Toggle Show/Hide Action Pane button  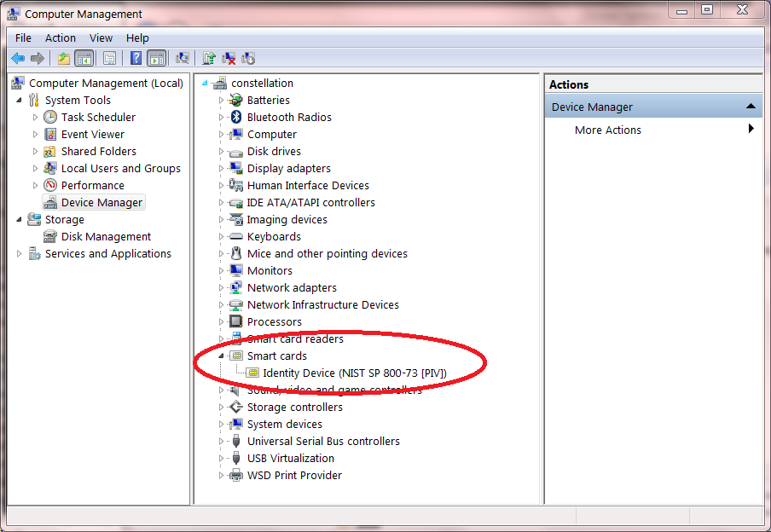click(156, 58)
